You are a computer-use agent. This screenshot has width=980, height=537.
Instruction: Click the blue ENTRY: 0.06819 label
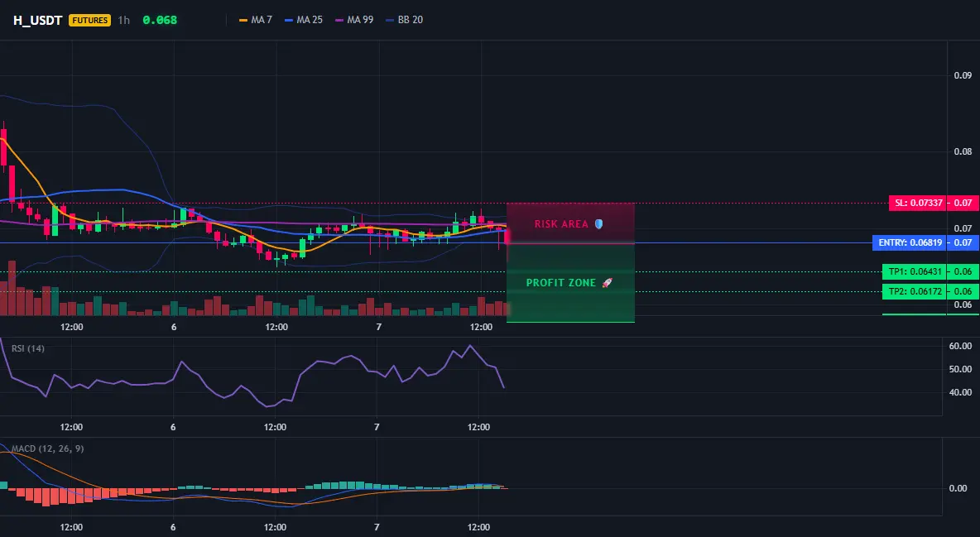tap(910, 242)
